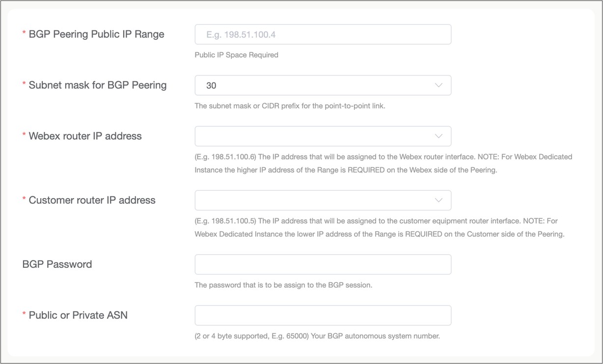Click the chevron arrow in the subnet mask box
The height and width of the screenshot is (364, 603).
pyautogui.click(x=439, y=85)
